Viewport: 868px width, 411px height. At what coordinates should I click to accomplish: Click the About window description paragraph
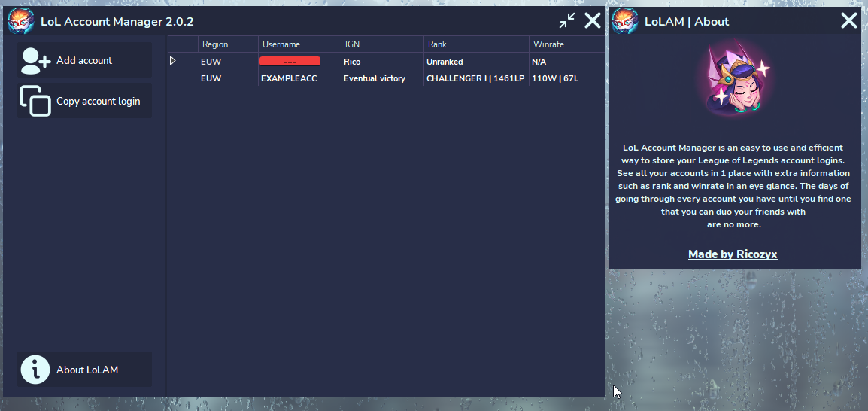[733, 186]
